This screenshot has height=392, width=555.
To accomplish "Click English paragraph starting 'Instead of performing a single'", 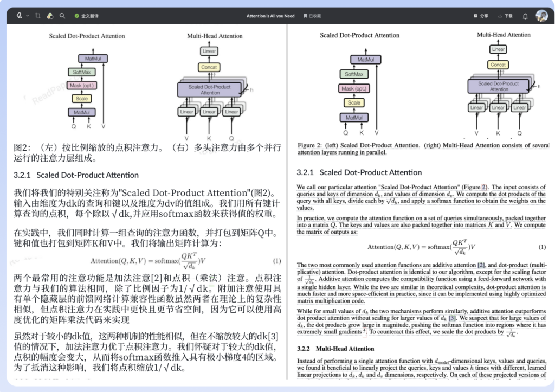I will point(421,368).
